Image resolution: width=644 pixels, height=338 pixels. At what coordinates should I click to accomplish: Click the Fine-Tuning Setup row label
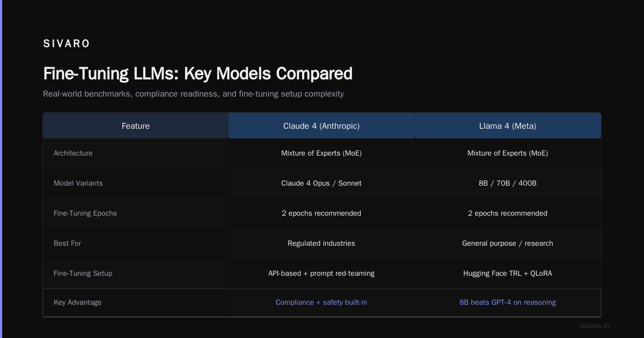pos(83,274)
